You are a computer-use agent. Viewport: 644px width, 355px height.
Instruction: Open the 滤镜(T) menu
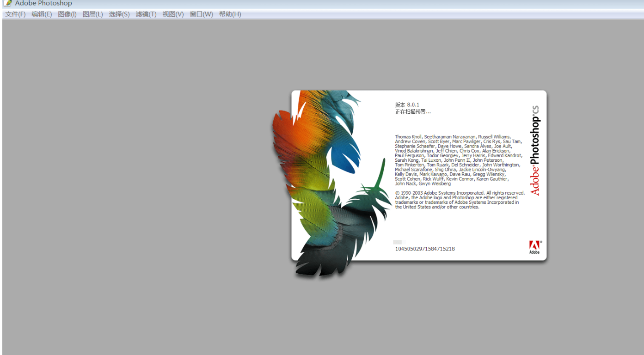(x=146, y=14)
